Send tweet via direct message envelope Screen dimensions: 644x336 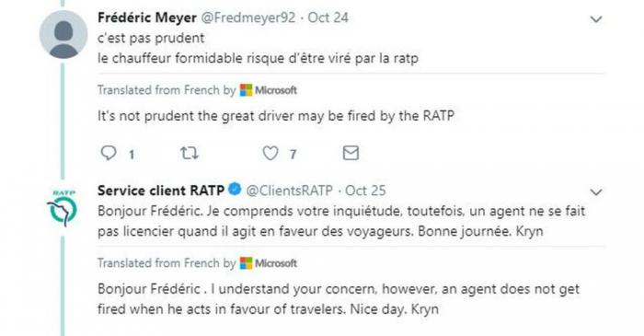tap(351, 153)
